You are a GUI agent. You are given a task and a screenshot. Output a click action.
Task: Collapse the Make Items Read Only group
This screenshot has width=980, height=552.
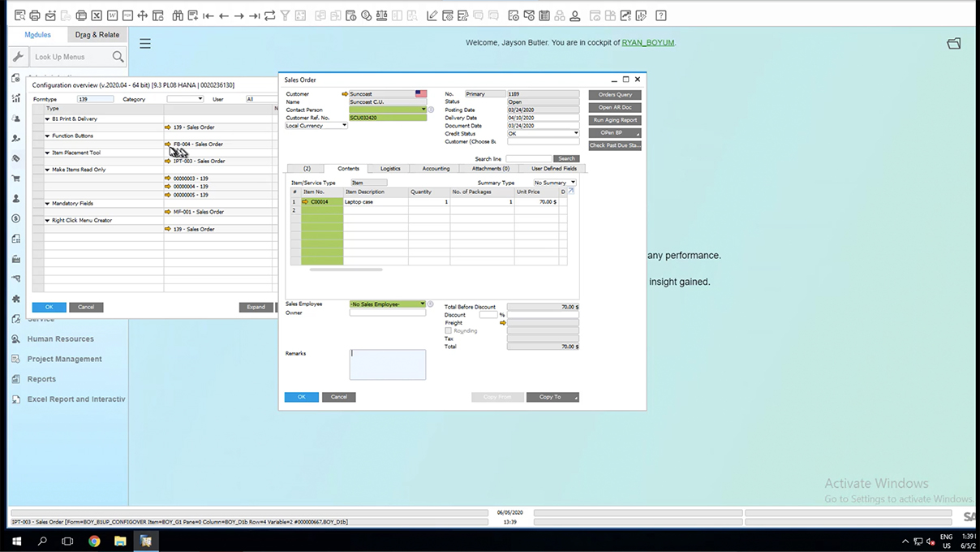48,170
